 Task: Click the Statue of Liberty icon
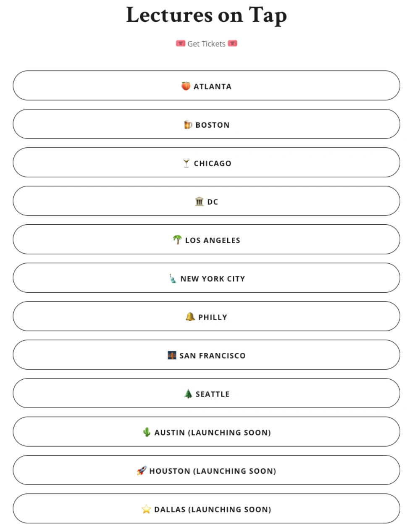173,278
